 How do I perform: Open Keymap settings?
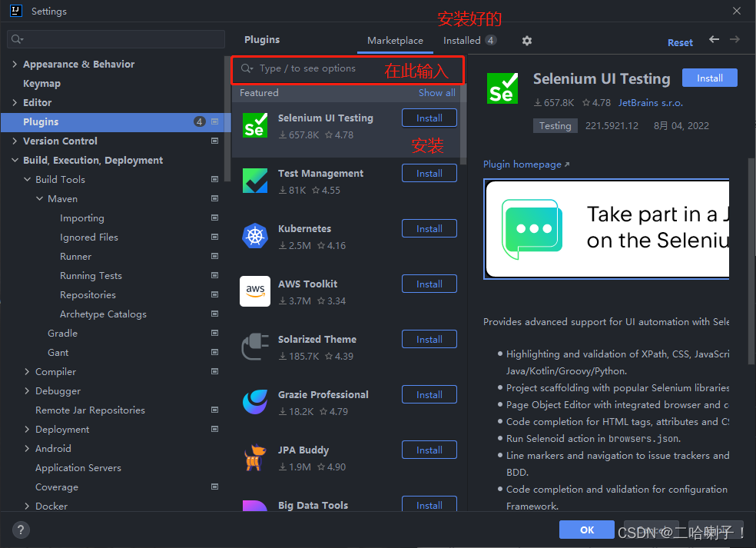(42, 84)
